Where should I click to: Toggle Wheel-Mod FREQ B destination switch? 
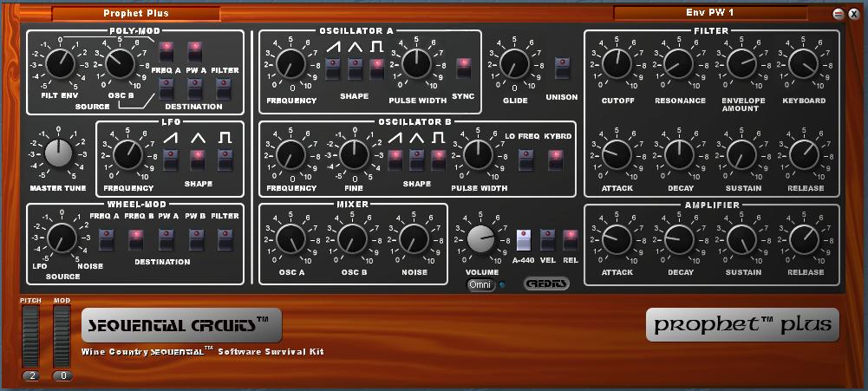click(x=136, y=240)
